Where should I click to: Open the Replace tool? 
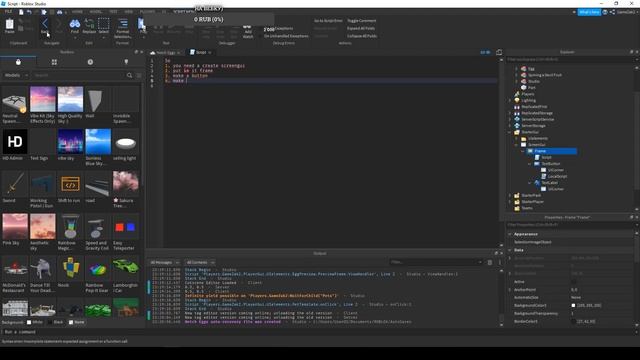(89, 25)
